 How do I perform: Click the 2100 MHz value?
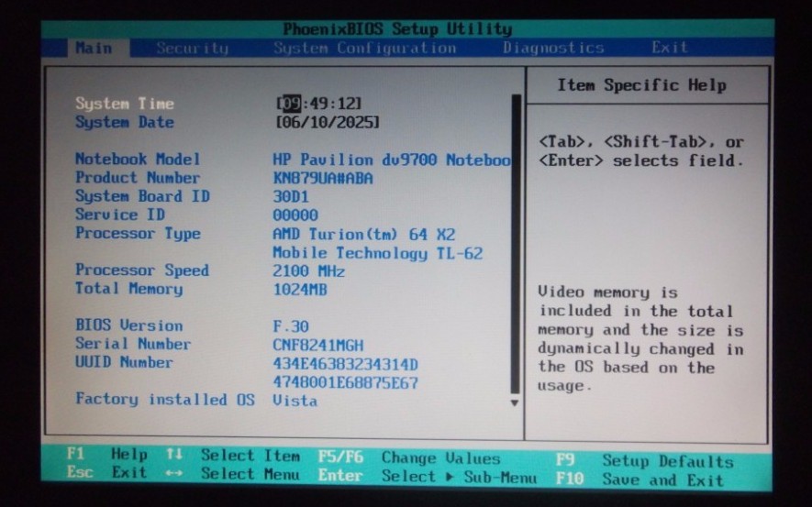308,271
